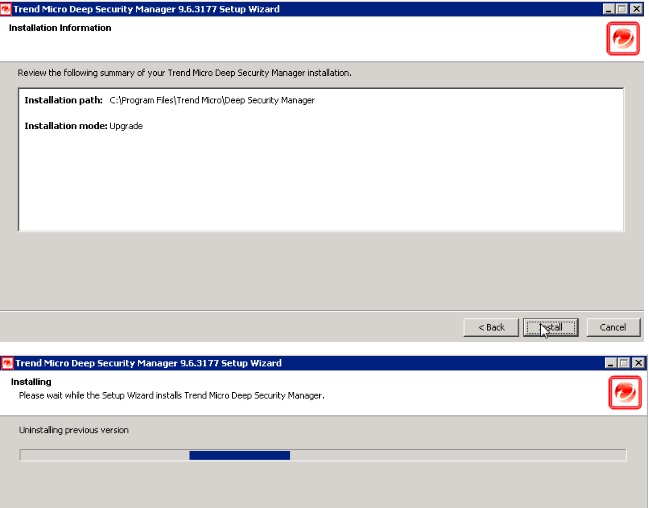The height and width of the screenshot is (508, 649).
Task: Click title bar app icon of Installing window
Action: click(x=6, y=363)
